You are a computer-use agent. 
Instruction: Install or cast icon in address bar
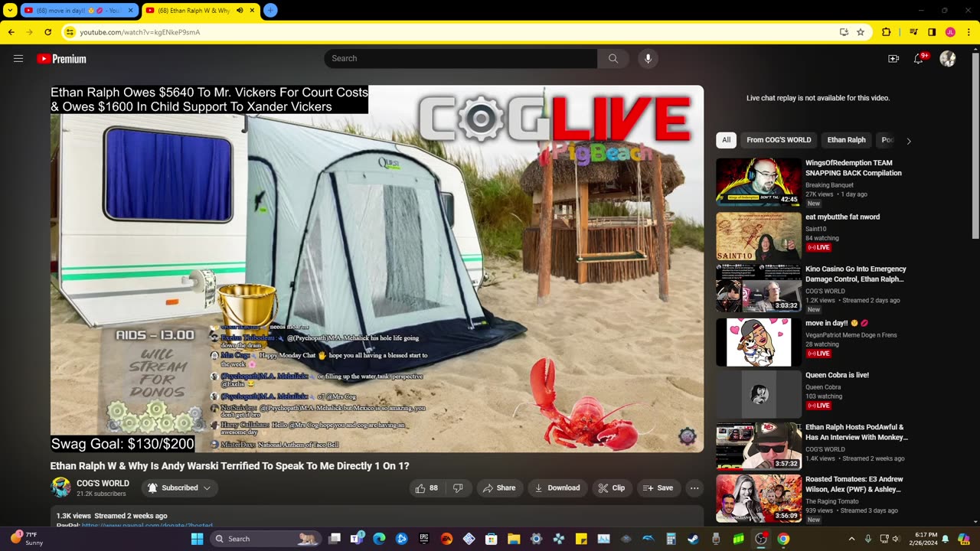[x=844, y=32]
